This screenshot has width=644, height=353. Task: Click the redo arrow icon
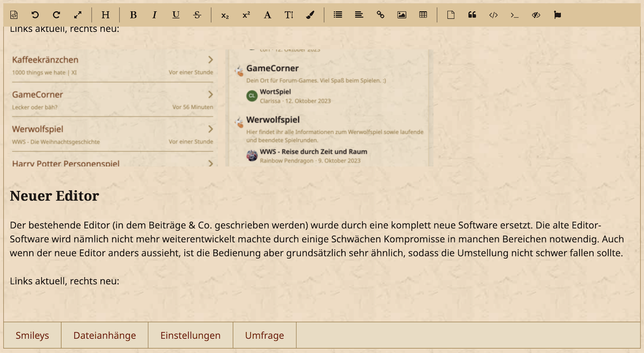[56, 15]
